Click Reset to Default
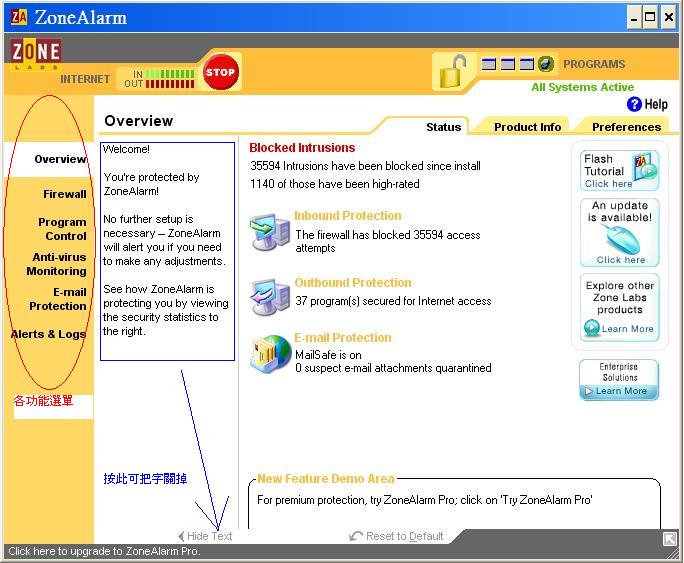The width and height of the screenshot is (684, 563). (x=396, y=536)
